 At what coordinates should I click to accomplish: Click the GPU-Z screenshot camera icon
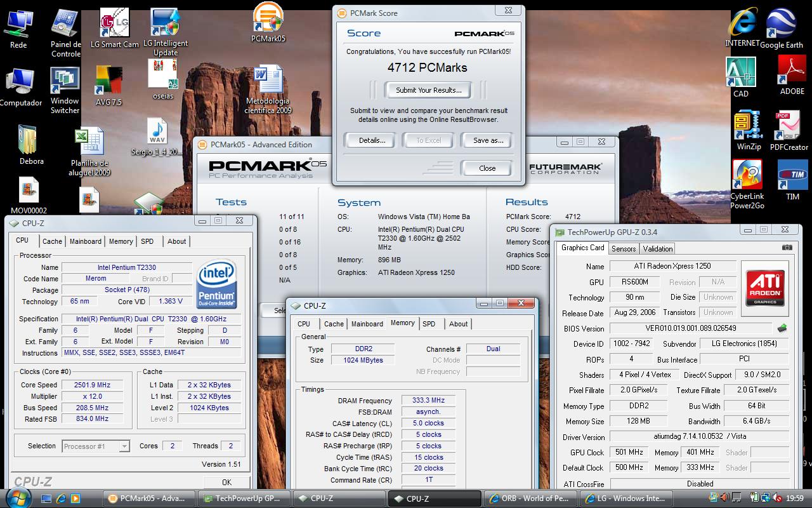click(x=787, y=248)
